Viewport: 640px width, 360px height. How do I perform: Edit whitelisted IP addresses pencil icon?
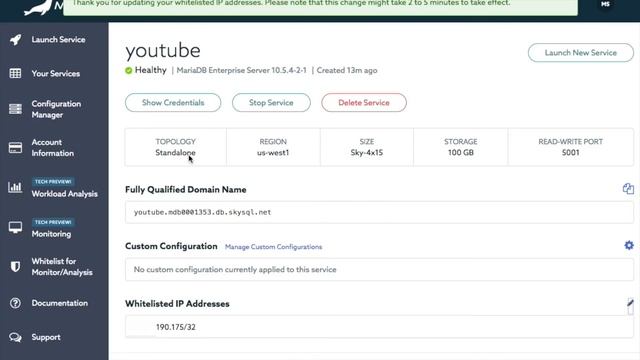point(630,303)
